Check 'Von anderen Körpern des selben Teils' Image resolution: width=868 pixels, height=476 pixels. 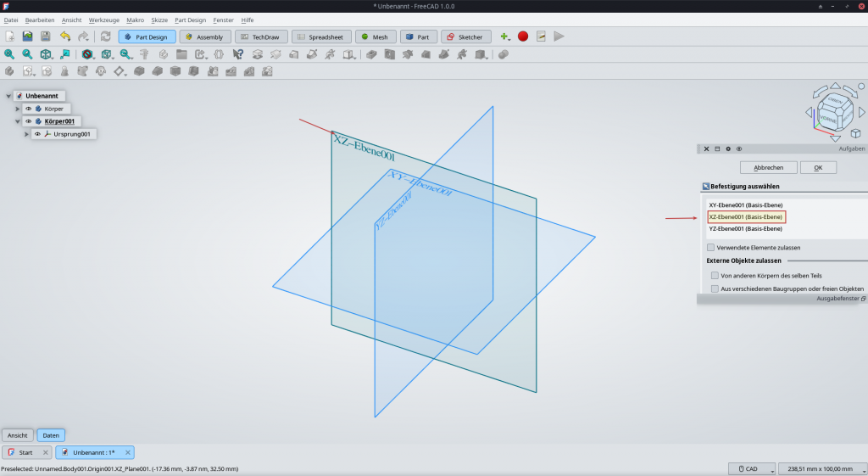click(x=715, y=276)
